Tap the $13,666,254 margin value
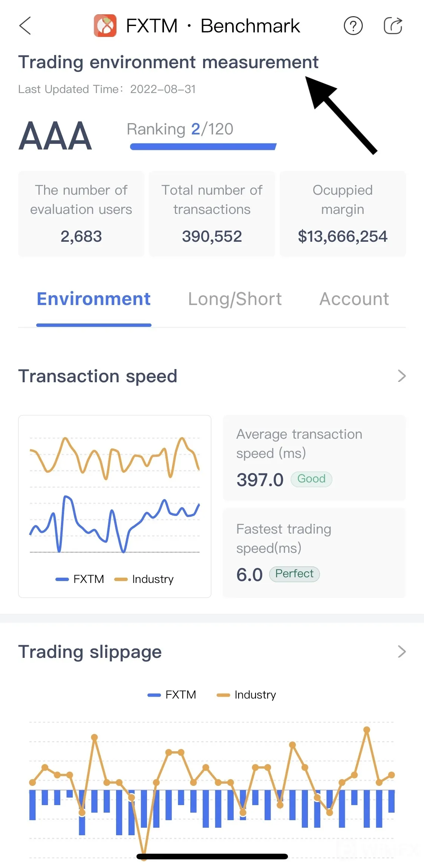 pyautogui.click(x=343, y=236)
